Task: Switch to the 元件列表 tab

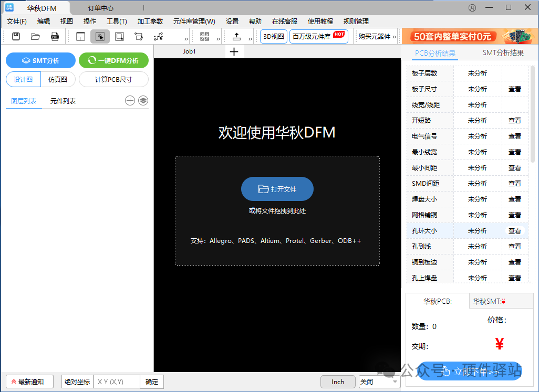Action: [x=63, y=101]
